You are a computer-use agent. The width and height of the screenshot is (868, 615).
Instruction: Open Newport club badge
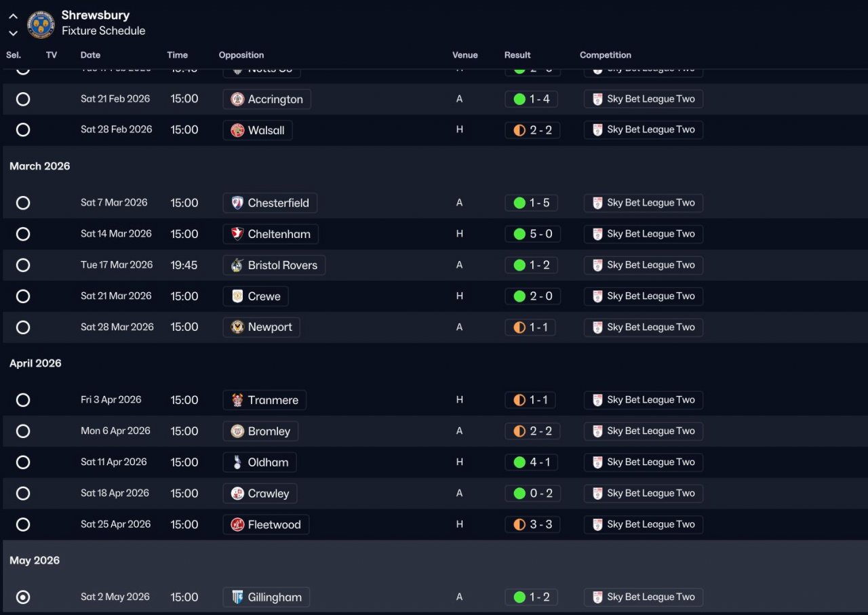click(237, 328)
